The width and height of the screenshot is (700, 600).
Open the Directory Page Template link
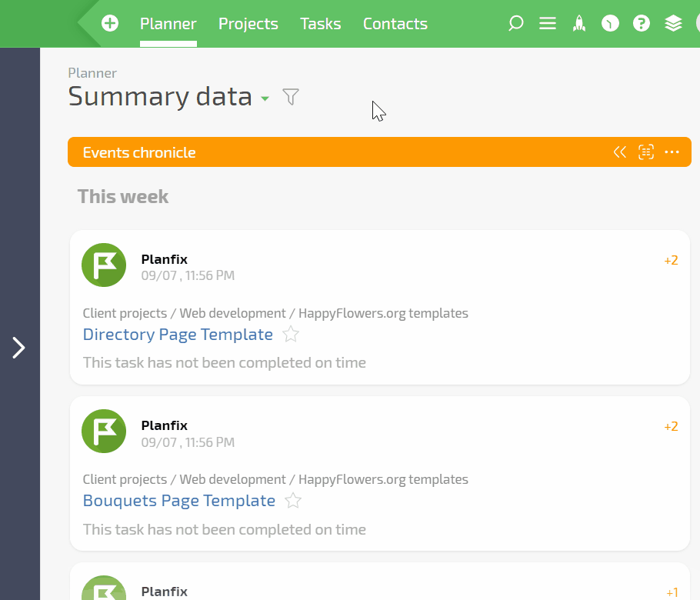(x=178, y=335)
